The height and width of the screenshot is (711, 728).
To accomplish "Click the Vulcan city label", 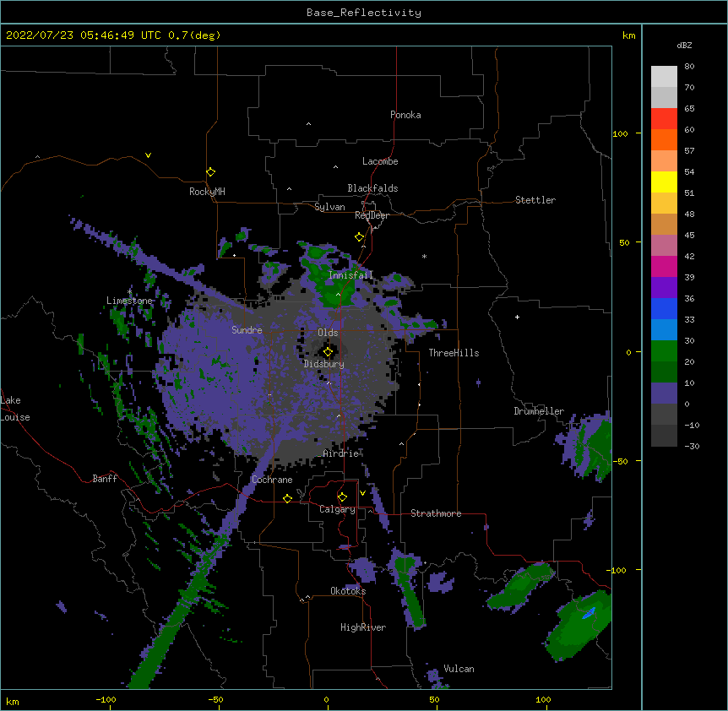I will tap(459, 669).
